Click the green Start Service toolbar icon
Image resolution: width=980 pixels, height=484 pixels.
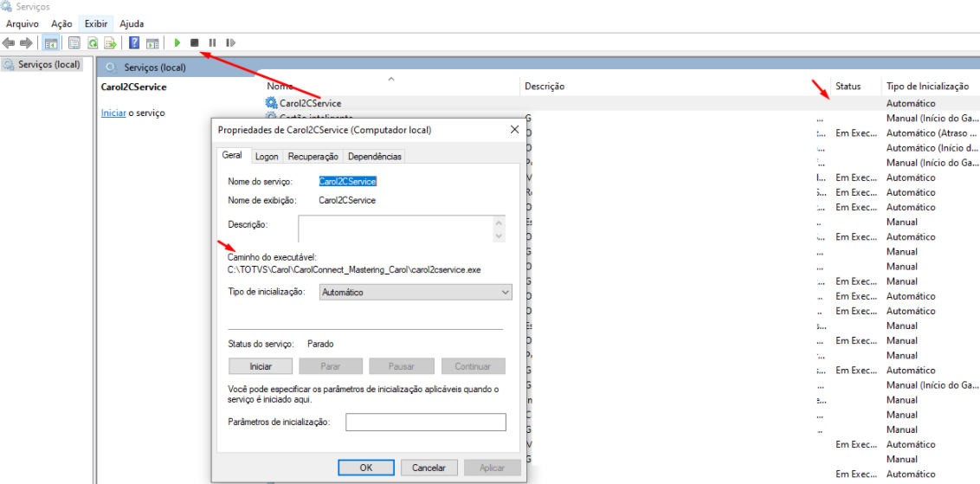(177, 42)
